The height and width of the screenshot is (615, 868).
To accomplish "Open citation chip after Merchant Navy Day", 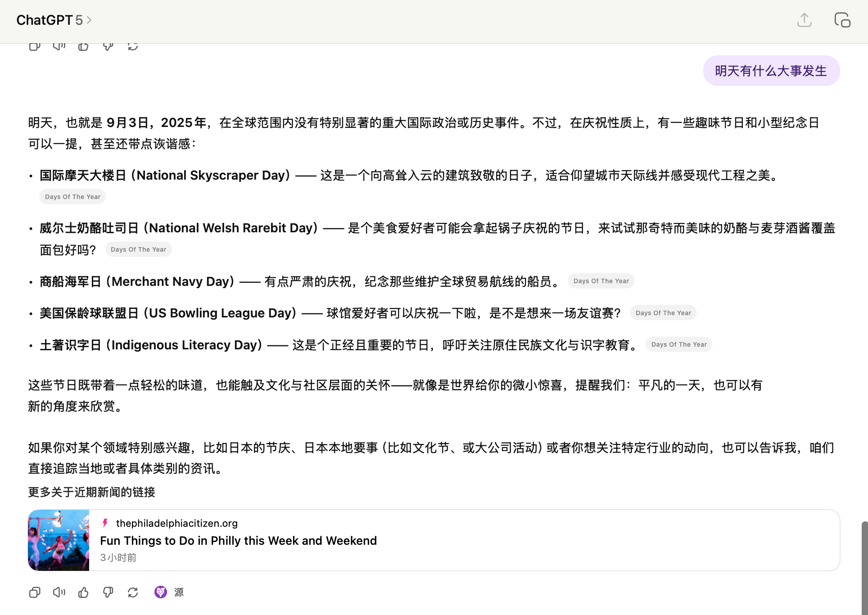I will point(601,281).
